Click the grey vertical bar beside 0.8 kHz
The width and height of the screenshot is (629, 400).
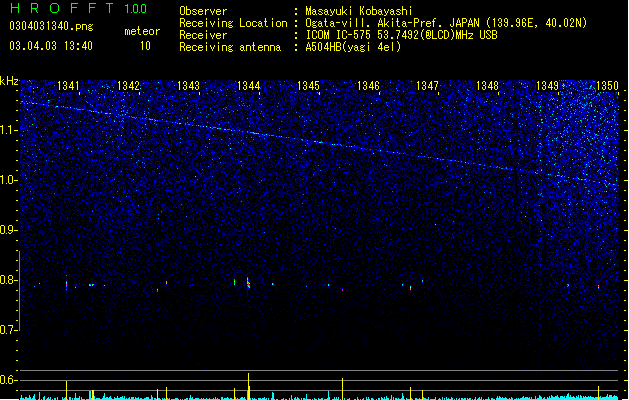(x=19, y=290)
